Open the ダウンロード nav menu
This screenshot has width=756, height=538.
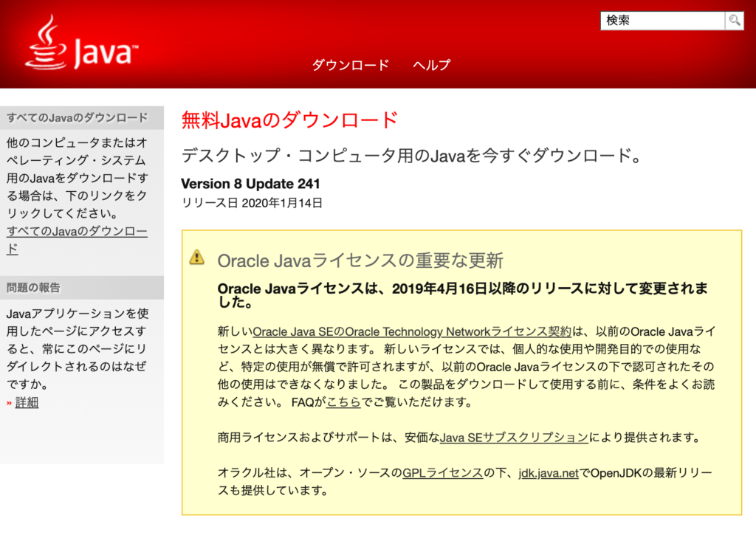pos(350,65)
